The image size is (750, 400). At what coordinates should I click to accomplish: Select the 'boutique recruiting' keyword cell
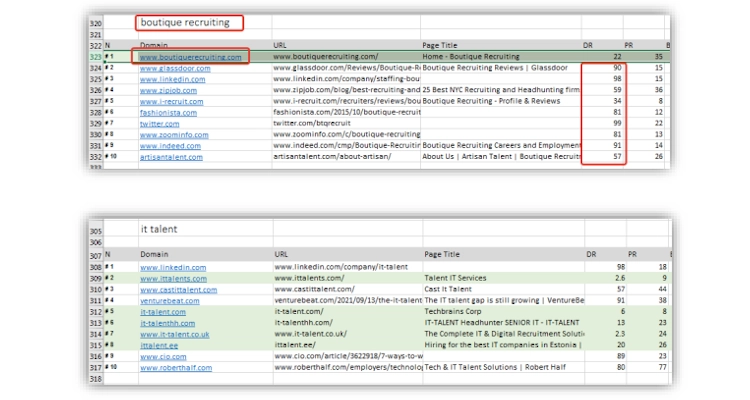point(185,22)
